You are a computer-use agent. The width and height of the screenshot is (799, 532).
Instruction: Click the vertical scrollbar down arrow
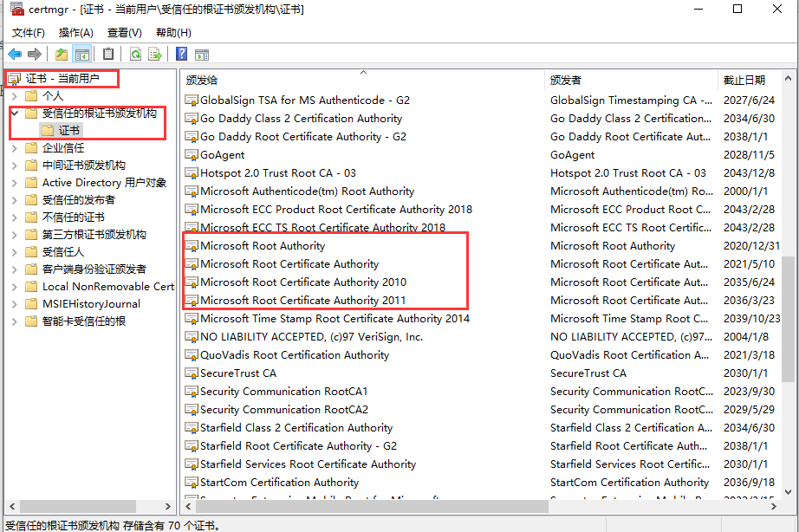(x=788, y=492)
